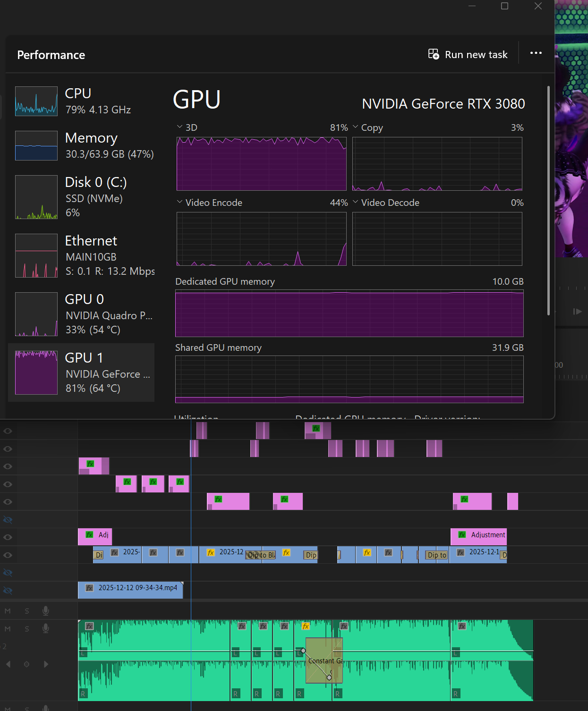Click fx badge on first audio clip

89,626
